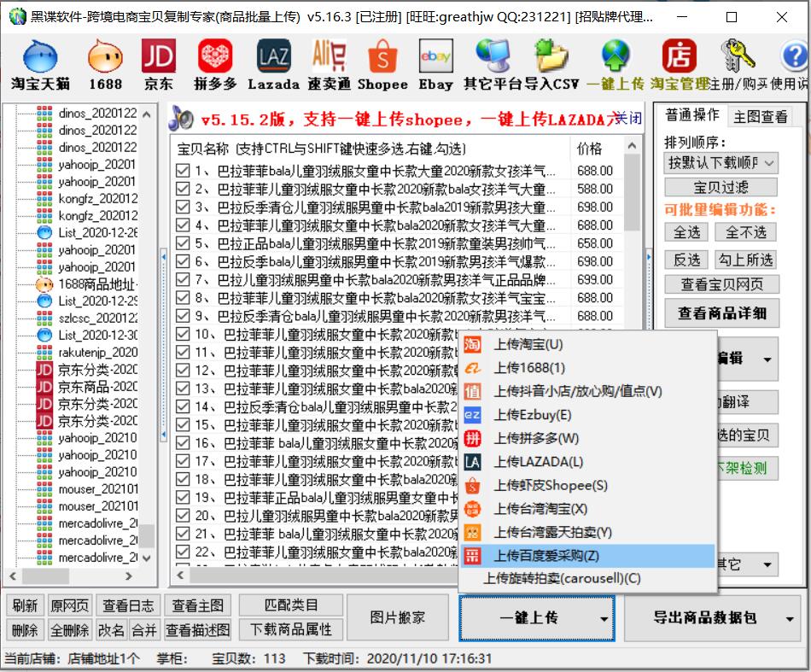Open the 排列顺序 sort order dropdown

(721, 163)
